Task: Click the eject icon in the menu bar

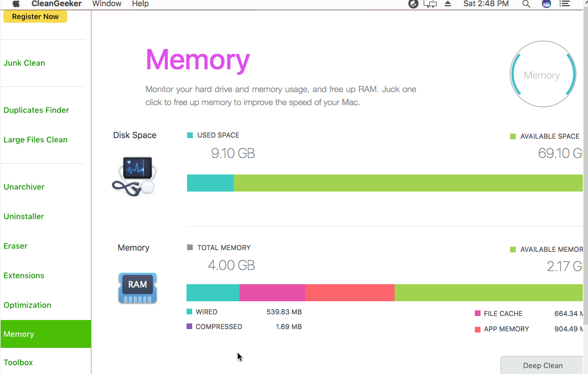Action: pyautogui.click(x=448, y=4)
